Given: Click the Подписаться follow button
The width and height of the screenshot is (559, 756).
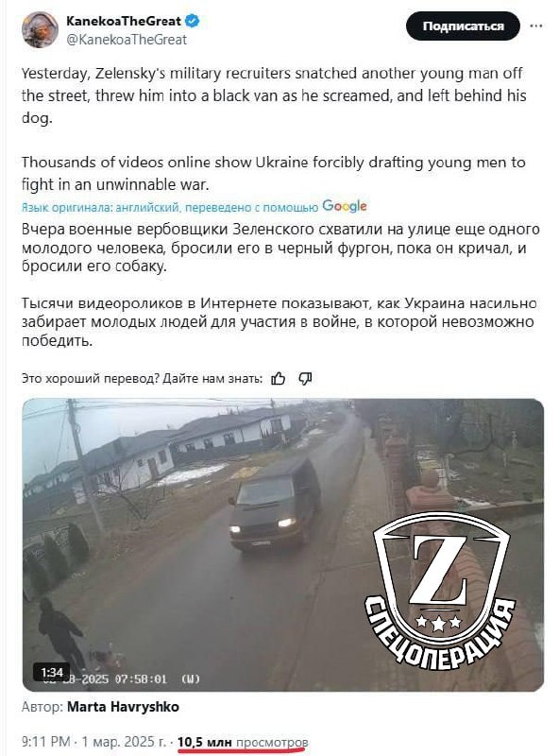Looking at the screenshot, I should click(x=463, y=26).
